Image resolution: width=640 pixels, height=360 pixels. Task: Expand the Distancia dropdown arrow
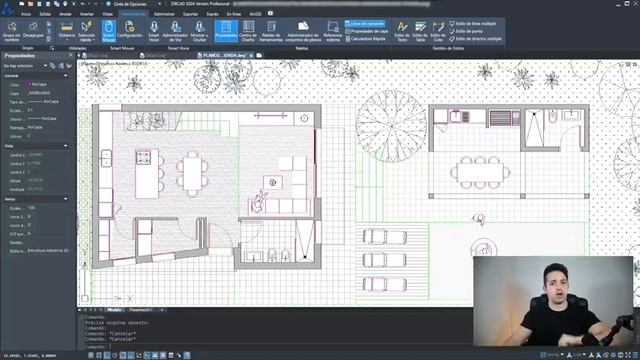click(x=67, y=40)
